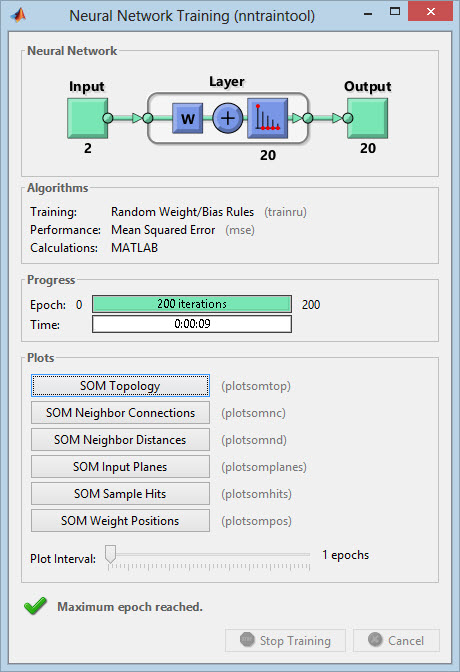This screenshot has width=460, height=672.
Task: Show the SOM Neighbor Distances plot
Action: (x=120, y=440)
